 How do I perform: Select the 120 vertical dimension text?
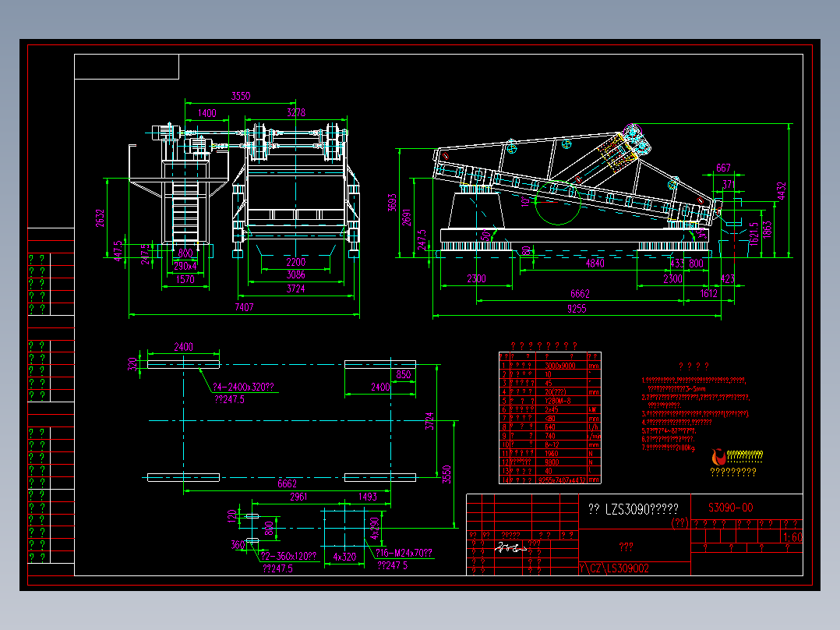click(231, 516)
